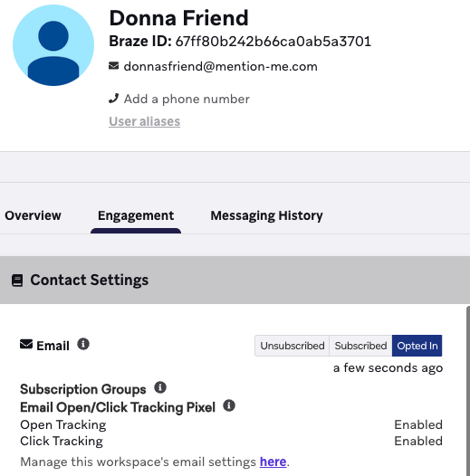Click the envelope icon beside the email address
Viewport: 470px width, 476px height.
113,65
